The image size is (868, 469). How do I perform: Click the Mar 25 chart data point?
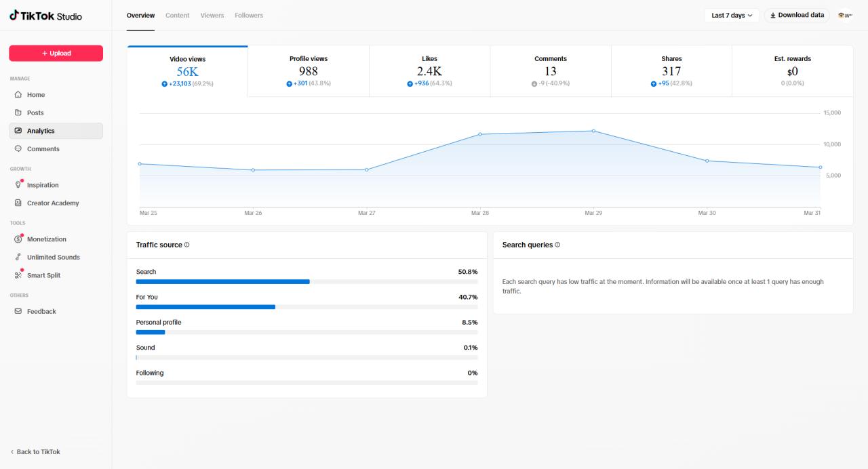click(140, 163)
